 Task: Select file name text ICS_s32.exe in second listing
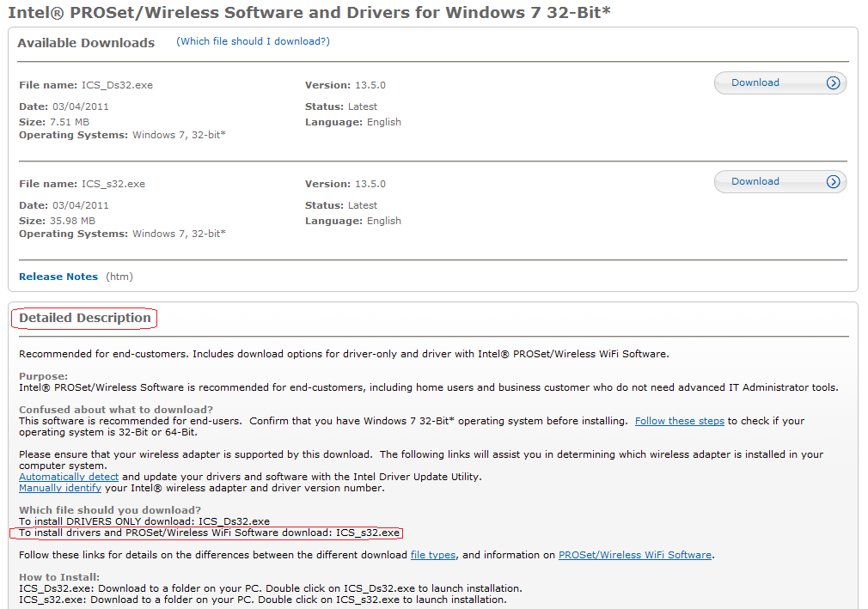point(113,184)
